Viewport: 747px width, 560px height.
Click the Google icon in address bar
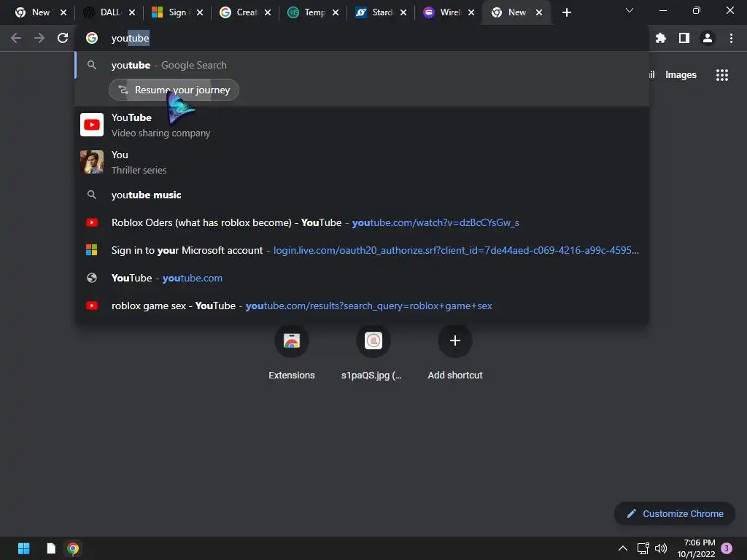click(x=92, y=38)
